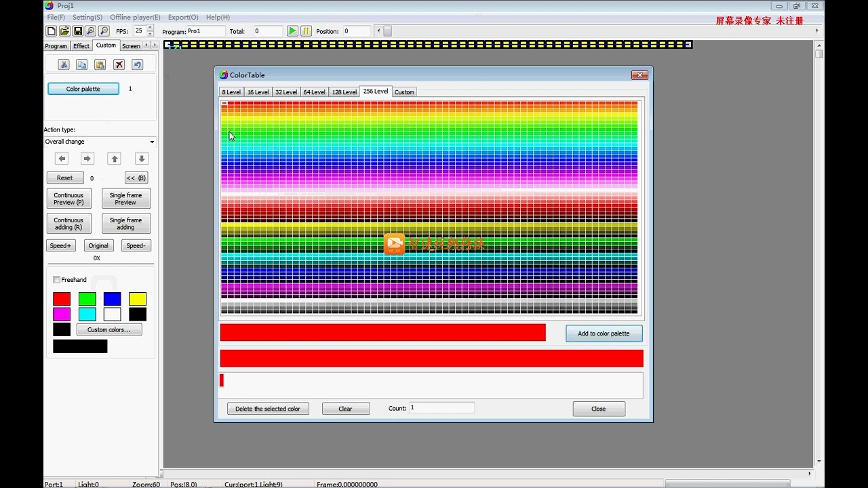Image resolution: width=868 pixels, height=488 pixels.
Task: Pick the white swatch in left panel
Action: click(x=113, y=314)
